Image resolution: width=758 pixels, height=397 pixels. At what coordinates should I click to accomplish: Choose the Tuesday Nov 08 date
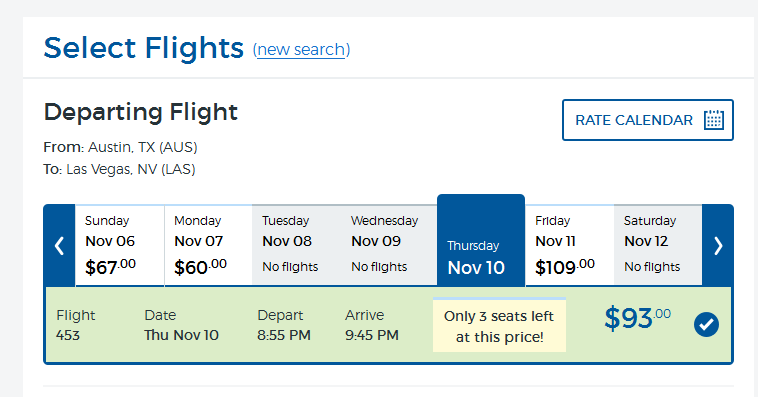tap(296, 246)
